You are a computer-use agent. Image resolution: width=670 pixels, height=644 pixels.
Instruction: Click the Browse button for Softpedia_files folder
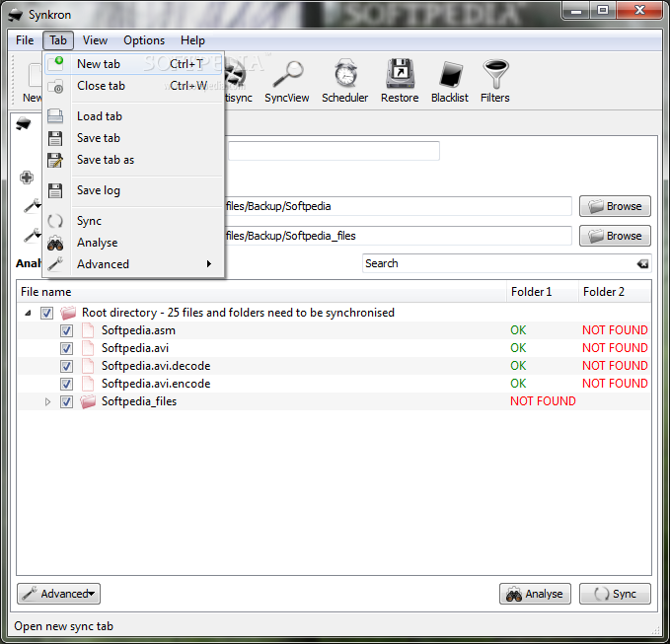615,236
